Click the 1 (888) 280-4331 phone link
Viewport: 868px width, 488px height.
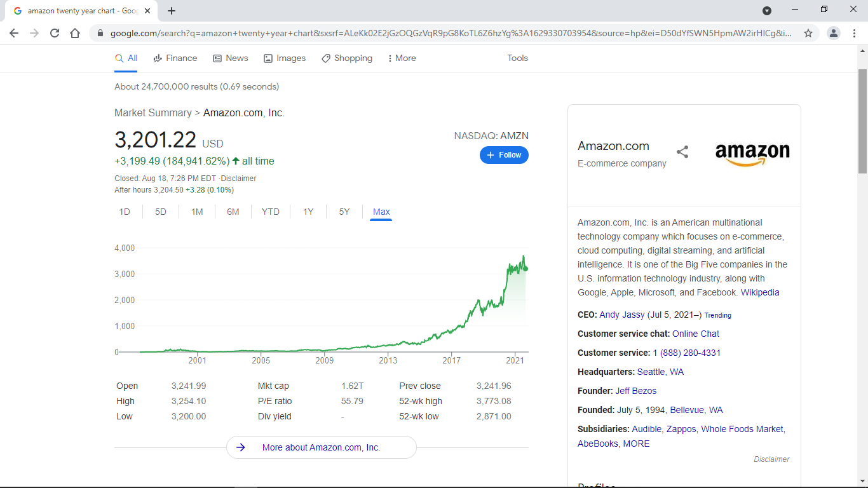point(686,353)
